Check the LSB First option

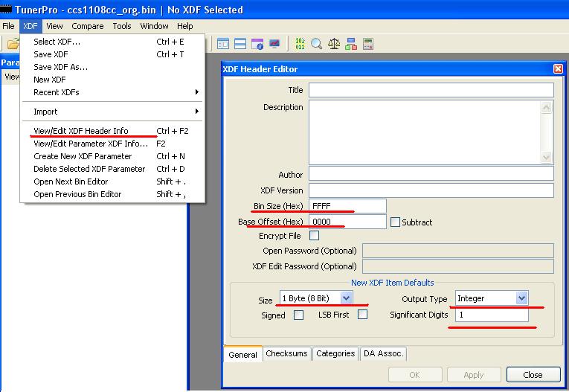pos(362,315)
